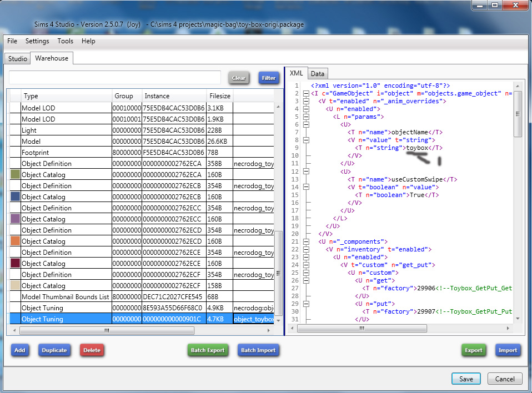This screenshot has height=393, width=532.
Task: Collapse the XML node on line 2
Action: tap(306, 94)
